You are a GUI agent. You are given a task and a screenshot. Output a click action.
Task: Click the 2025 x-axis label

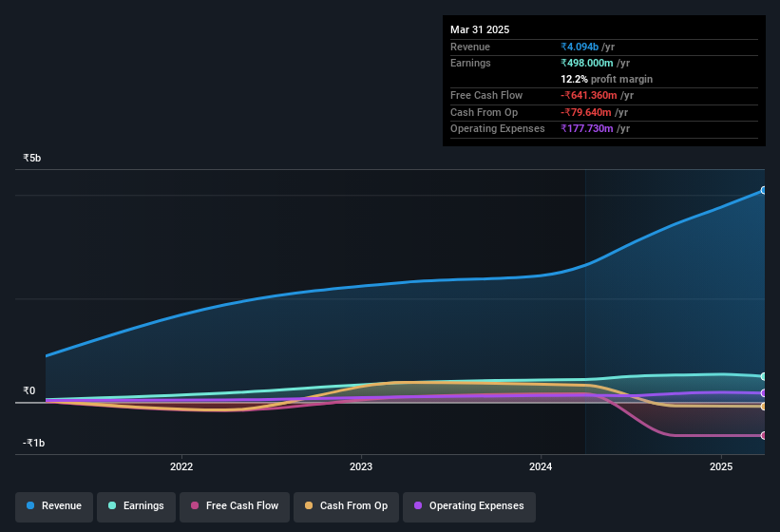pyautogui.click(x=721, y=466)
